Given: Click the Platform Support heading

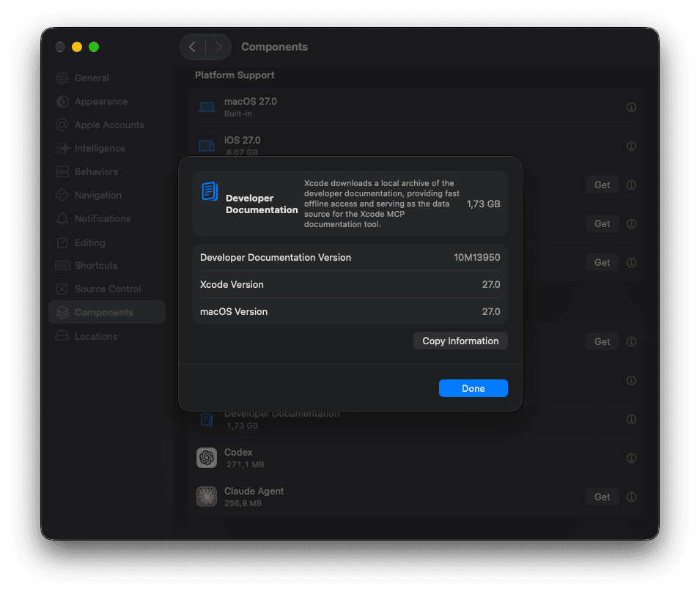Looking at the screenshot, I should (x=235, y=75).
